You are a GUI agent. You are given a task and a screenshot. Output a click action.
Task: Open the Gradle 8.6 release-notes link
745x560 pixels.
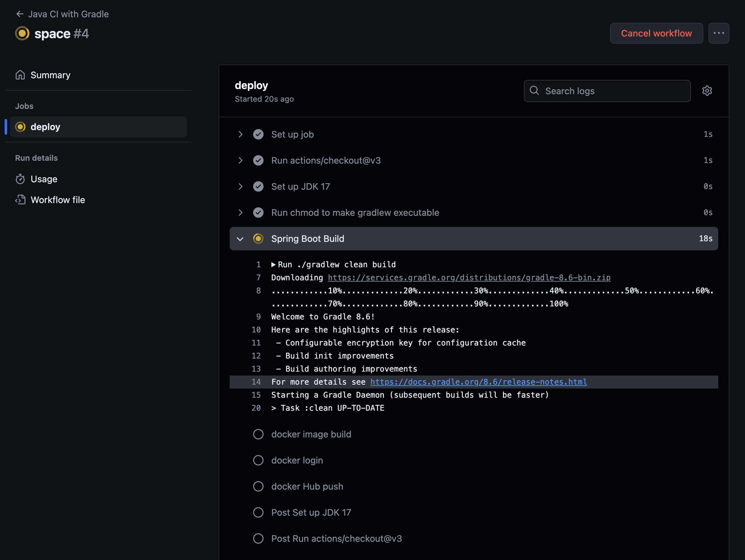[x=478, y=382]
